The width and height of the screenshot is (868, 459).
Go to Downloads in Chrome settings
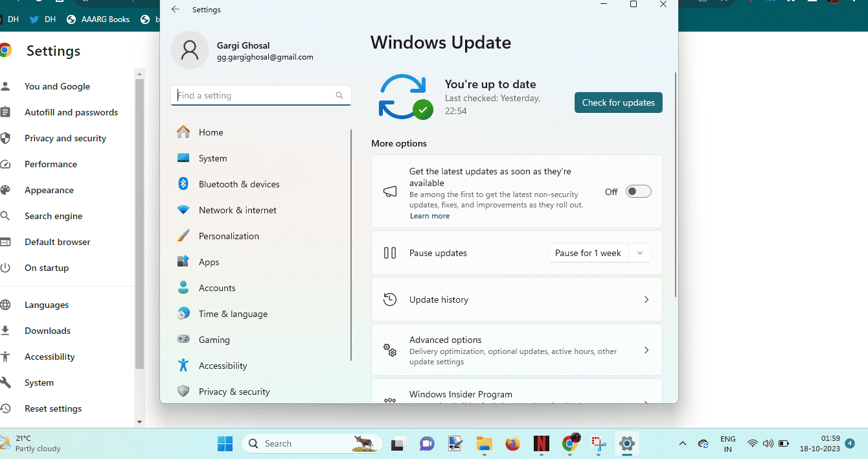tap(47, 331)
